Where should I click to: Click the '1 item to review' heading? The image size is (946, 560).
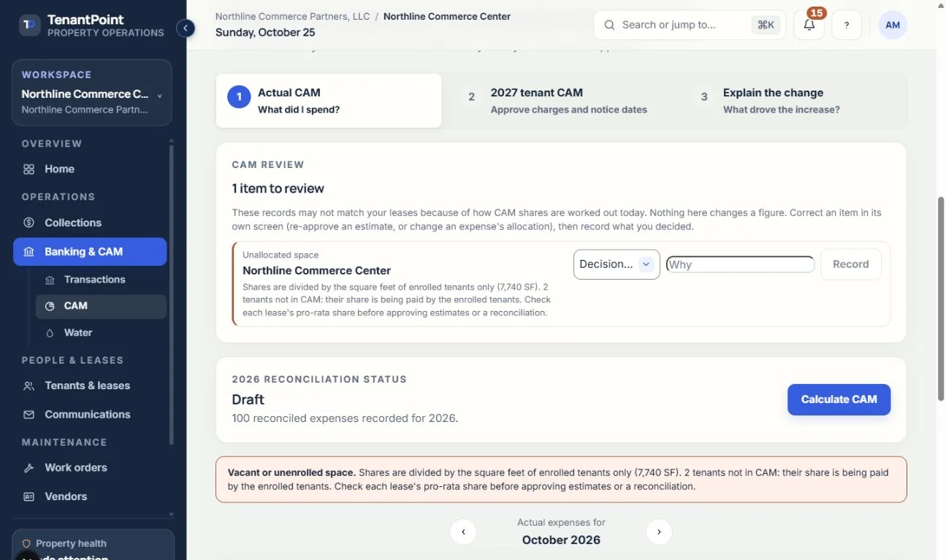(x=278, y=188)
